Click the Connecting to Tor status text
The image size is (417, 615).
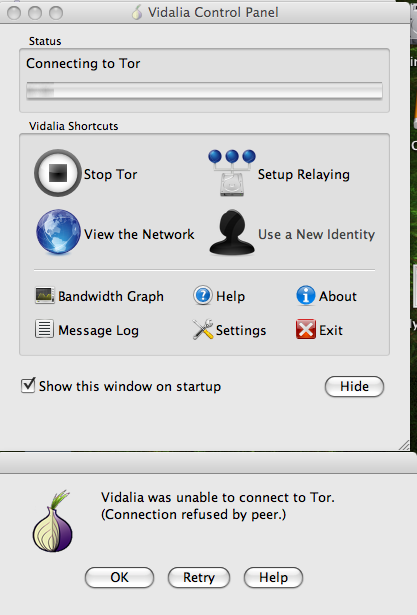tap(83, 63)
